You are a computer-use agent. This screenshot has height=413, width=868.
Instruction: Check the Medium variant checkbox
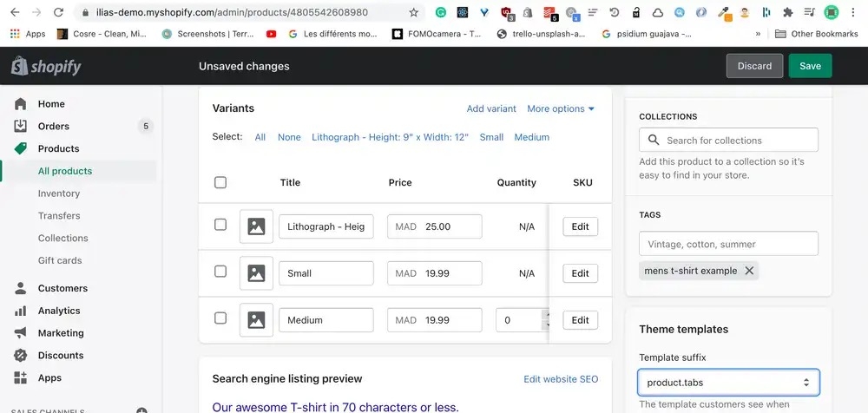click(220, 318)
